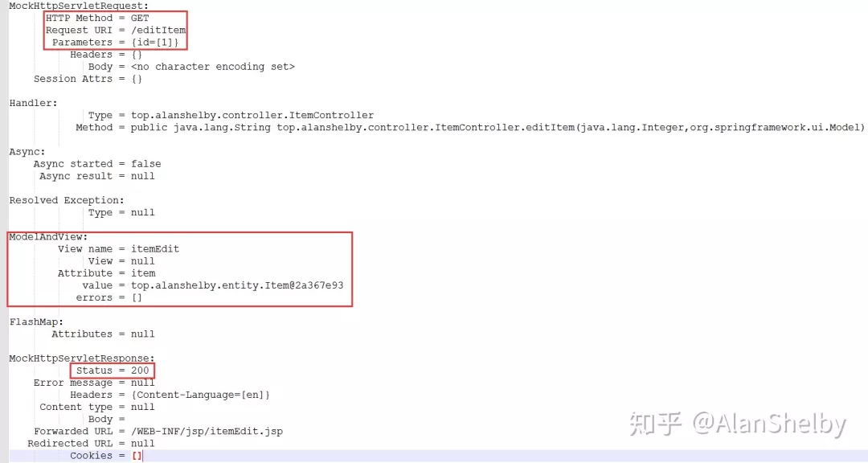Click the Attribute = item line
Image resolution: width=868 pixels, height=463 pixels.
pos(106,273)
